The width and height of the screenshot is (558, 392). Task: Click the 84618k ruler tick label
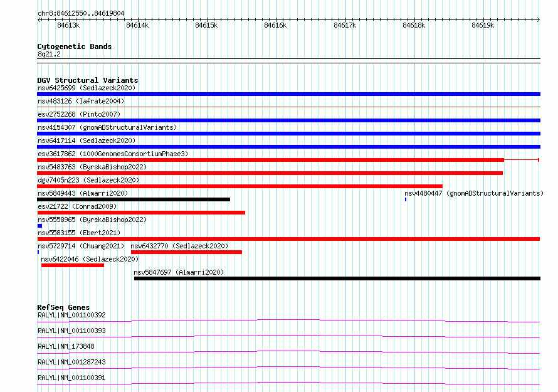click(414, 25)
